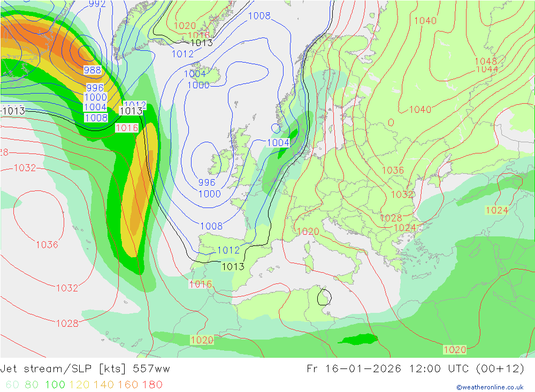Viewport: 535px width, 392px height.
Task: Click the 1044 isobar label
Action: coord(487,70)
